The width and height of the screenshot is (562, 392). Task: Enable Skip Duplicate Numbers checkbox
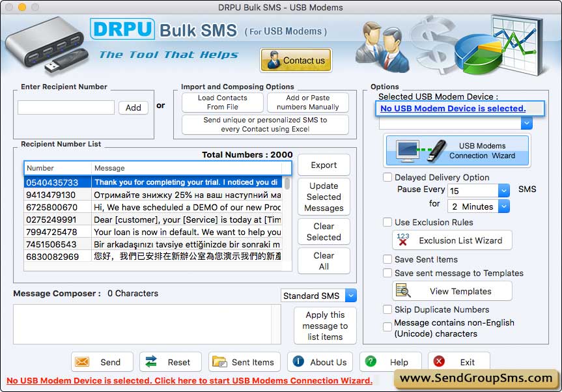pos(387,309)
